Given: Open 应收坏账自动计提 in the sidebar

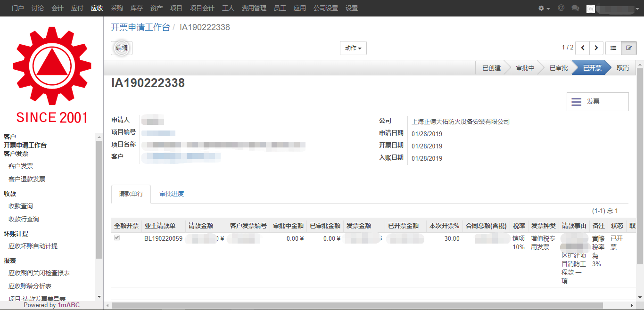Looking at the screenshot, I should [33, 246].
